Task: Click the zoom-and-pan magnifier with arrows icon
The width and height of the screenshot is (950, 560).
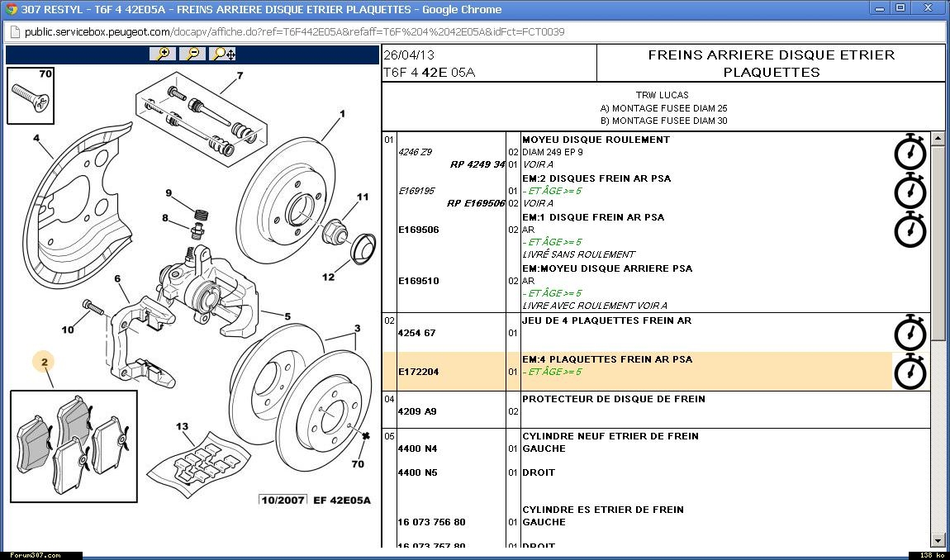Action: (x=222, y=54)
